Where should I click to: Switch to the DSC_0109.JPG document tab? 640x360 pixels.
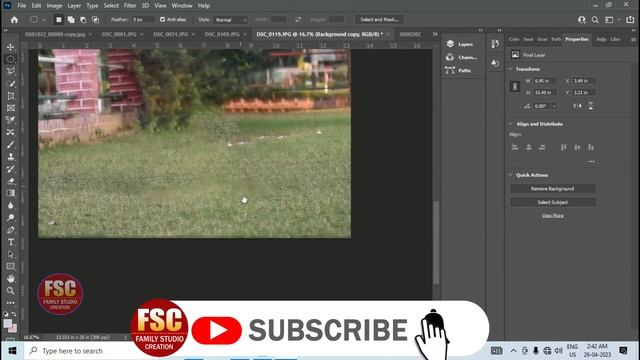222,34
